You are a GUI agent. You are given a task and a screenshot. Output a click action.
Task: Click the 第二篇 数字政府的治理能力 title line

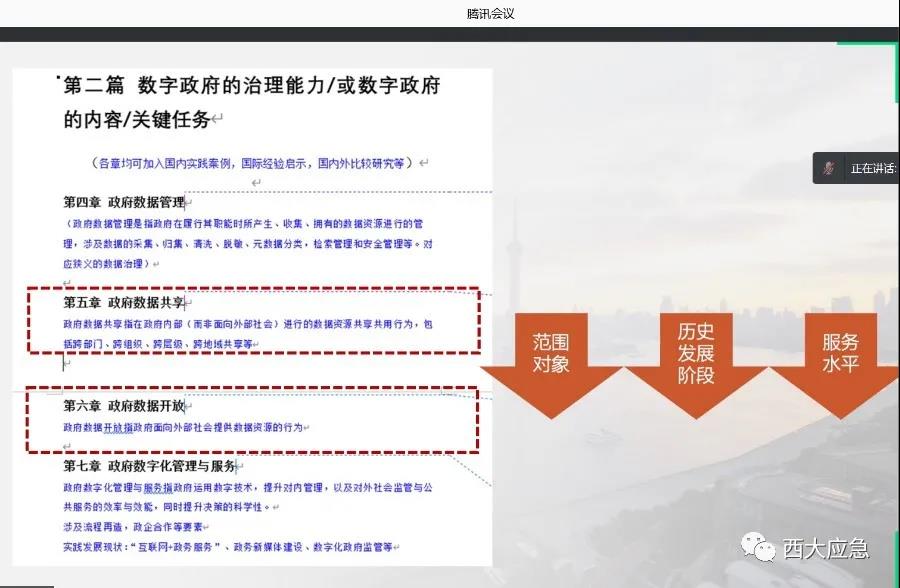pos(252,86)
